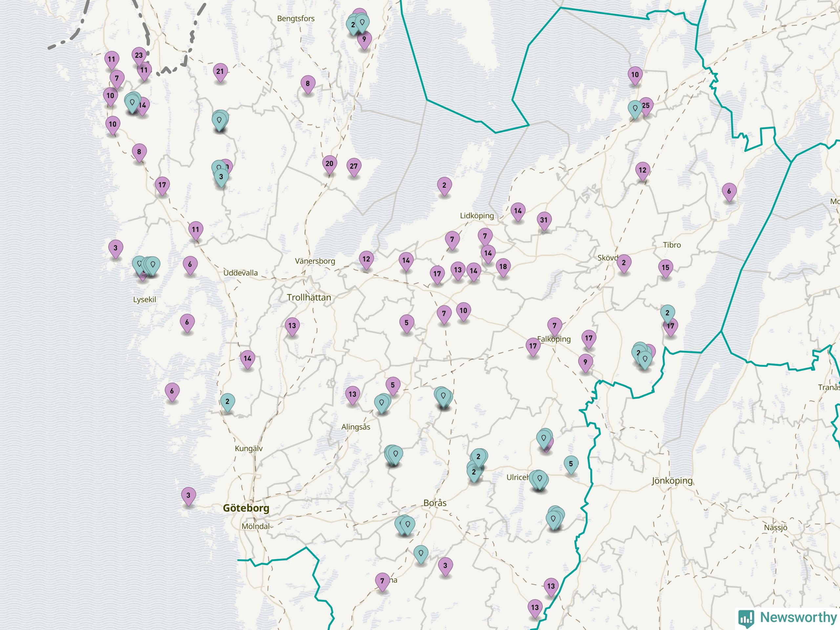The height and width of the screenshot is (630, 840).
Task: Select the purple 15 marker below Tibro
Action: point(665,268)
